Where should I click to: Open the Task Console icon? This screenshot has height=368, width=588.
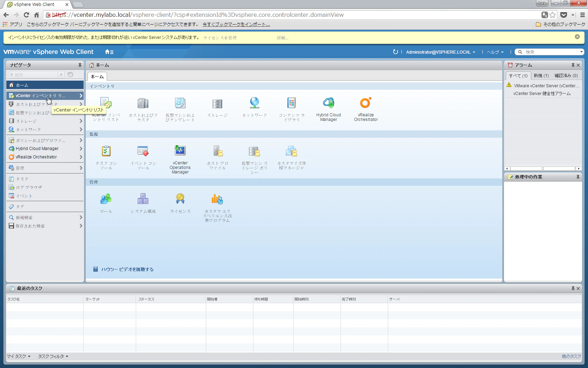pyautogui.click(x=106, y=151)
